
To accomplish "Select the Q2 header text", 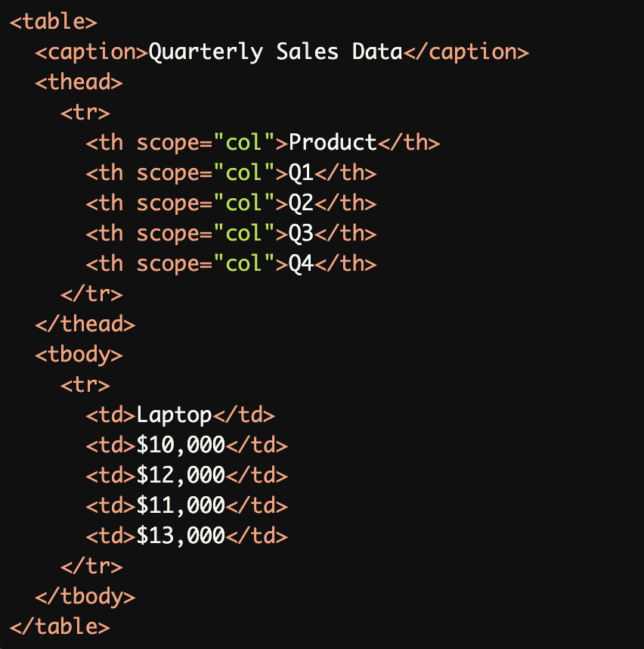I will pyautogui.click(x=301, y=203).
